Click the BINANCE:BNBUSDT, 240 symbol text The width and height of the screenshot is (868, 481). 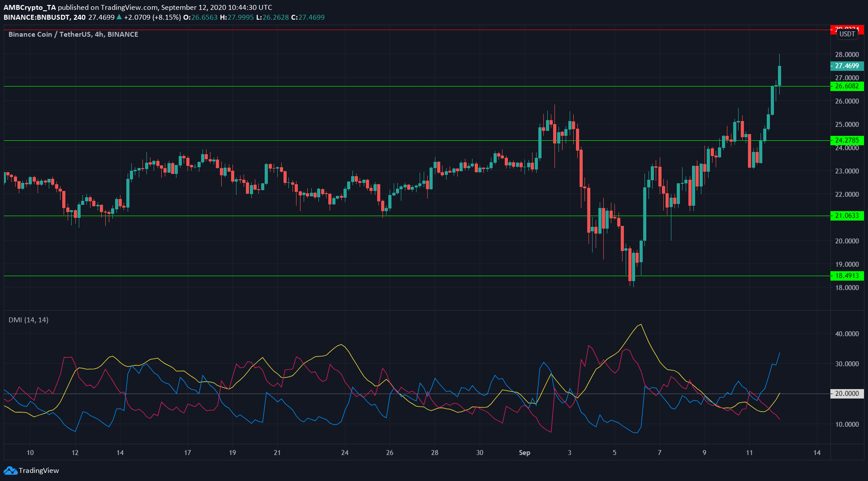click(45, 17)
